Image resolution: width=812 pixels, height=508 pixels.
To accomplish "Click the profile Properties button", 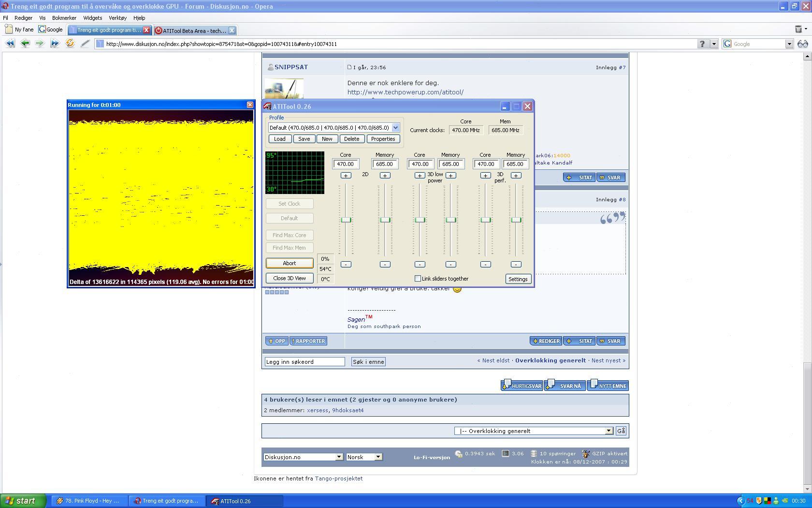I will click(x=383, y=139).
